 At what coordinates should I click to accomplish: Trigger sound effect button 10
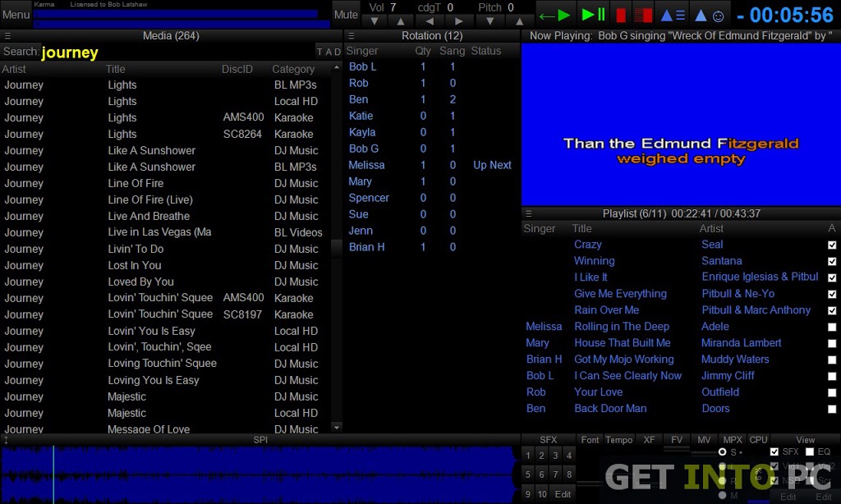542,494
